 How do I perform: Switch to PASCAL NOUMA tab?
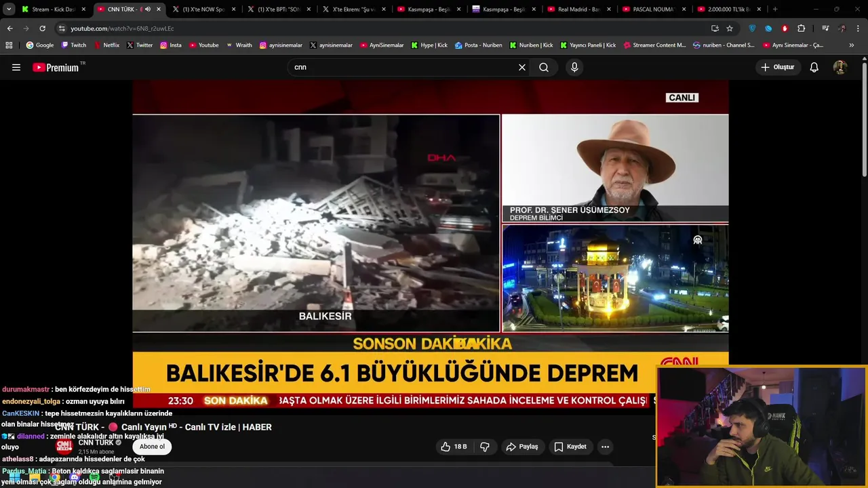pyautogui.click(x=654, y=9)
